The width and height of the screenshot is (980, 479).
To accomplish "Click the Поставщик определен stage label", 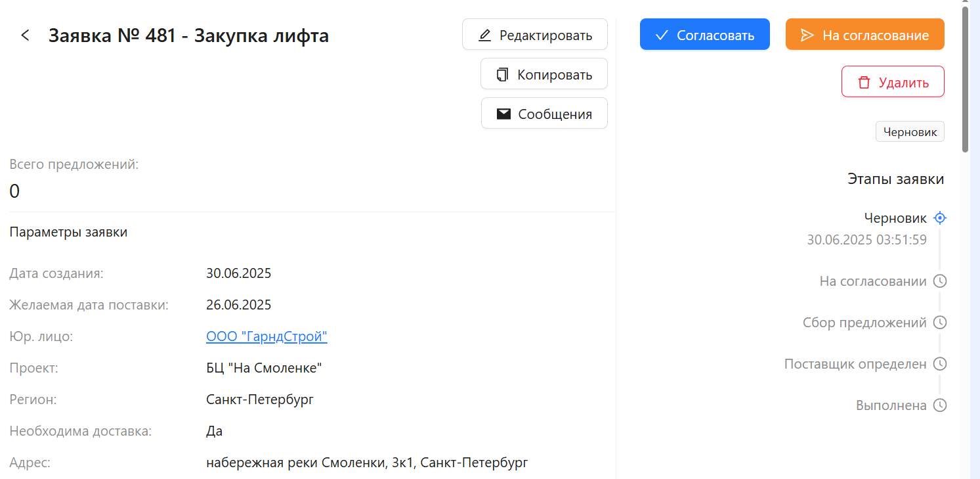I will pos(856,364).
